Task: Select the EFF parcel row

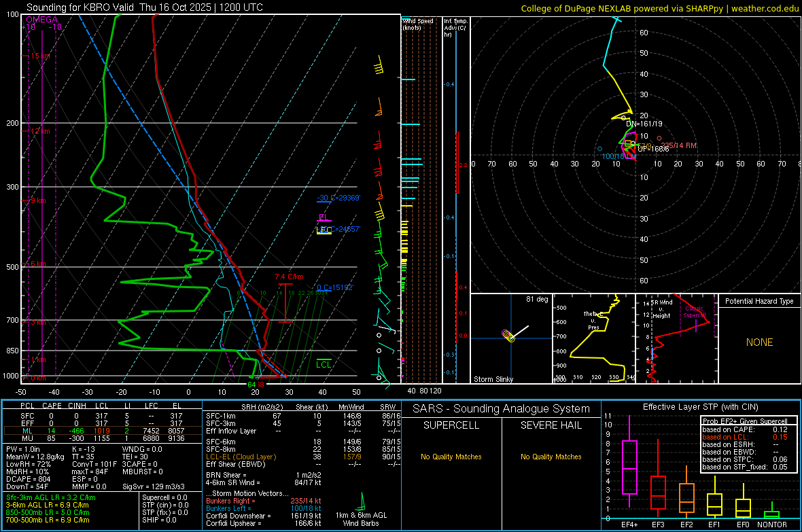Action: pos(102,423)
